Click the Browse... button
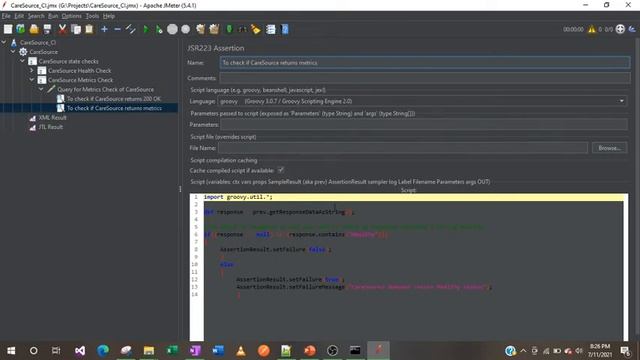 click(609, 148)
